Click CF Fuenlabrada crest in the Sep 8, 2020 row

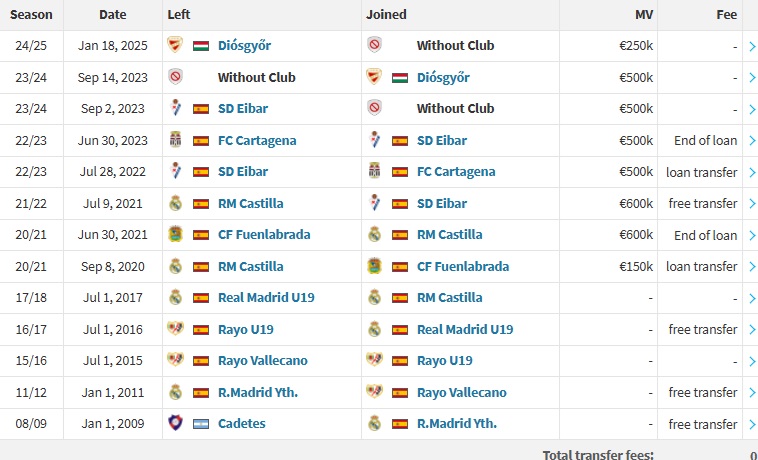coord(374,266)
